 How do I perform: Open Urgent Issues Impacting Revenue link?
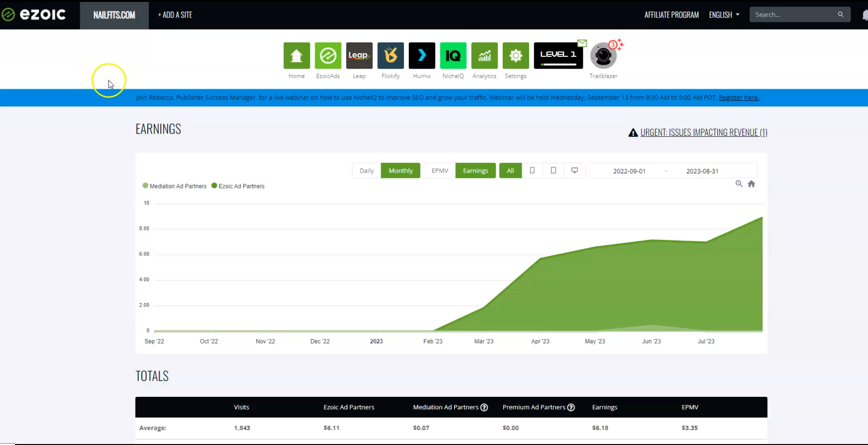704,133
